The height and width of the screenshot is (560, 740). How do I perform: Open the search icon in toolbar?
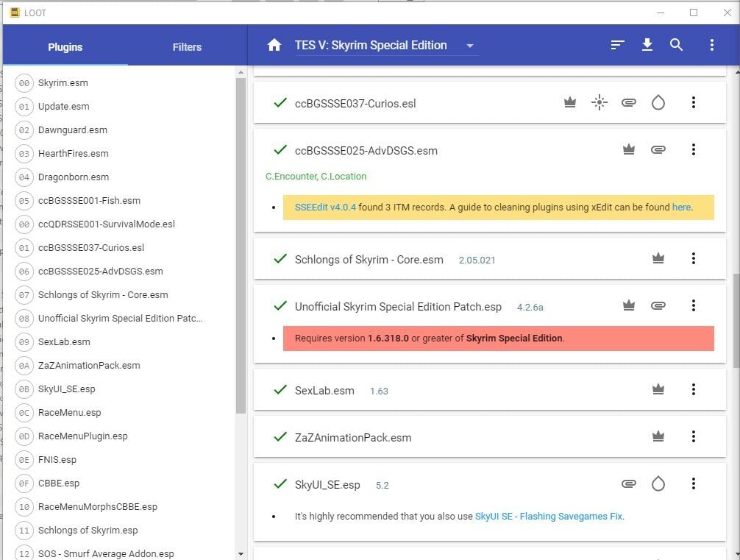tap(676, 45)
